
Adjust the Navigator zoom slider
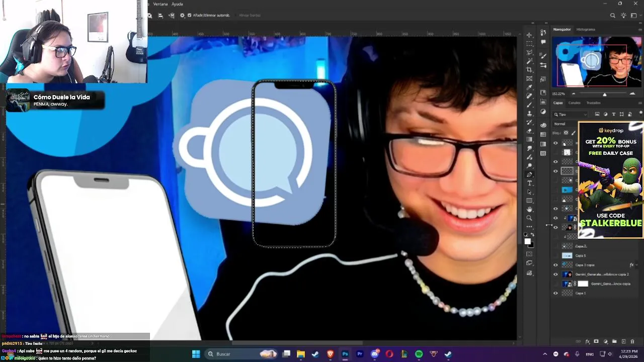tap(605, 94)
